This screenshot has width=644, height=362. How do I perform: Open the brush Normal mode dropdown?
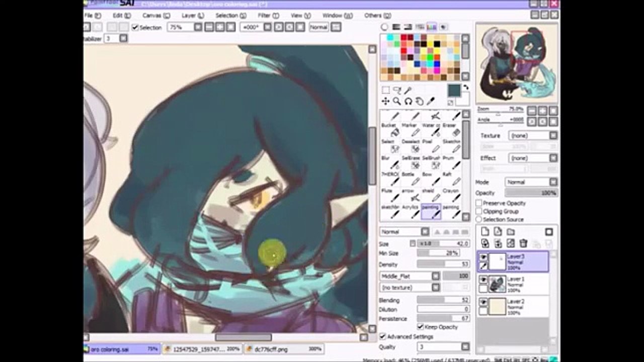pos(425,232)
